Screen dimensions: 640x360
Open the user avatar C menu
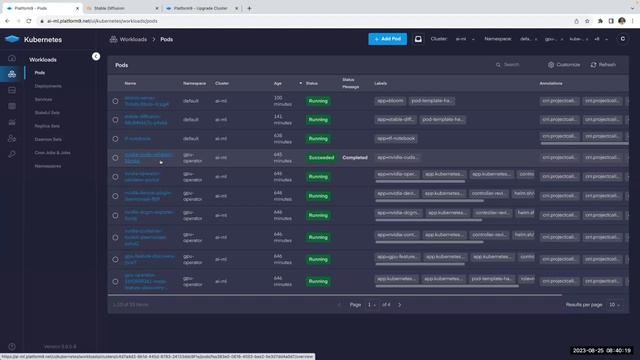622,39
